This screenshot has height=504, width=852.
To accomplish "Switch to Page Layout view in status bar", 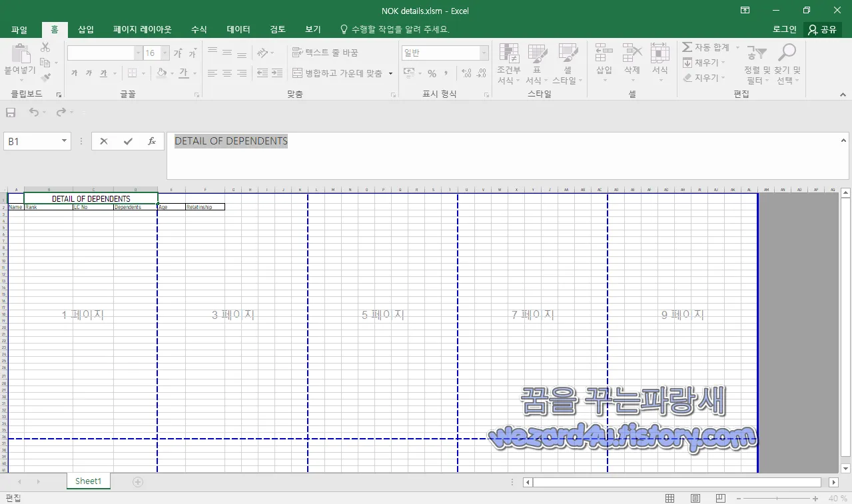I will coord(695,499).
